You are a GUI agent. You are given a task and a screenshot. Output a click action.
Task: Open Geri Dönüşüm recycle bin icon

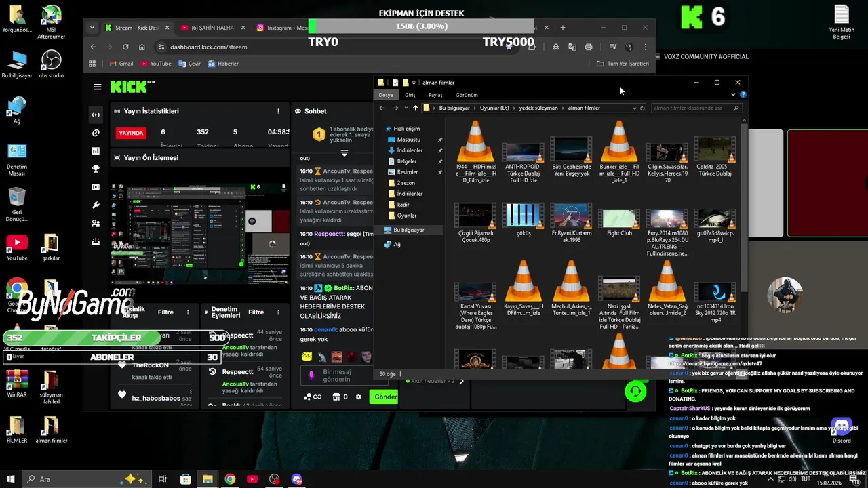[17, 205]
